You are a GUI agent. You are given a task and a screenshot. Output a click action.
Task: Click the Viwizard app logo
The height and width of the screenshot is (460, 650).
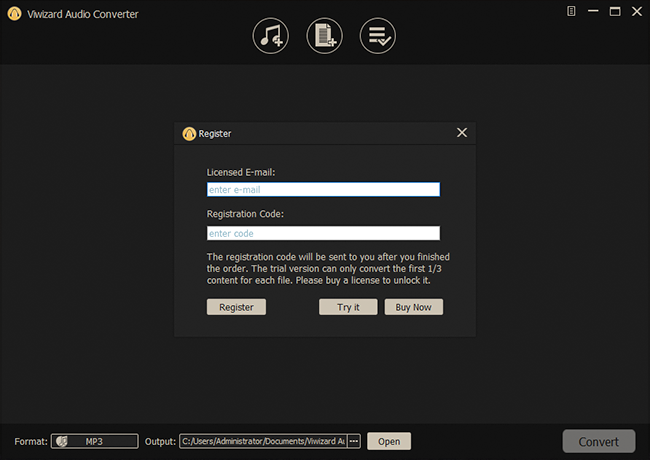tap(15, 14)
